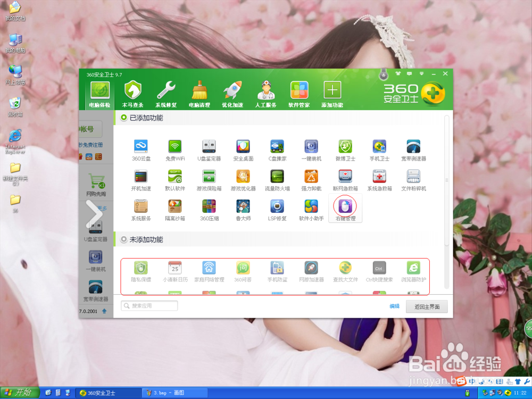Add the 网游加速器 function
This screenshot has width=532, height=399.
[311, 271]
